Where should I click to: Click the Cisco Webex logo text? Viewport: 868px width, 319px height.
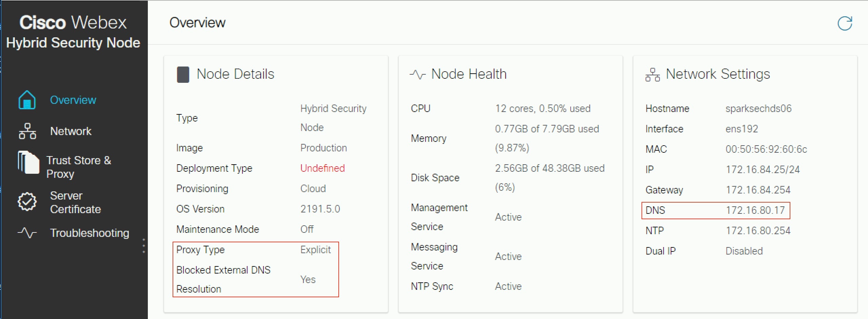[x=73, y=22]
